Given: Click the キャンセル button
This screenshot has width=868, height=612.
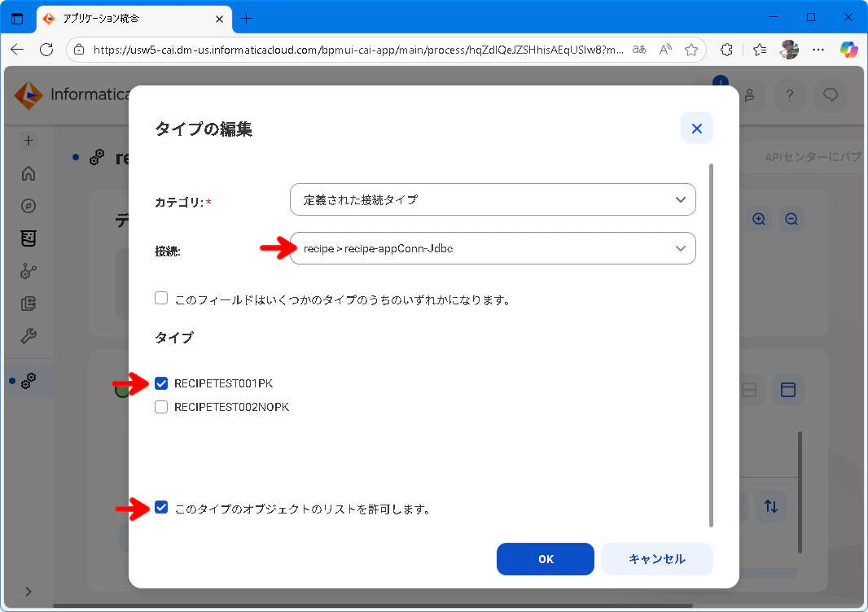Looking at the screenshot, I should [657, 559].
